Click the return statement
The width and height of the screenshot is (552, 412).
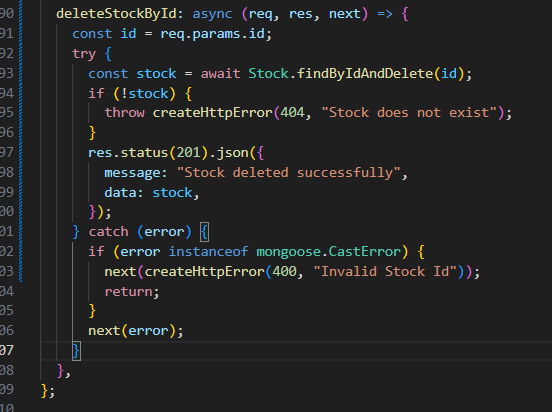pyautogui.click(x=132, y=292)
